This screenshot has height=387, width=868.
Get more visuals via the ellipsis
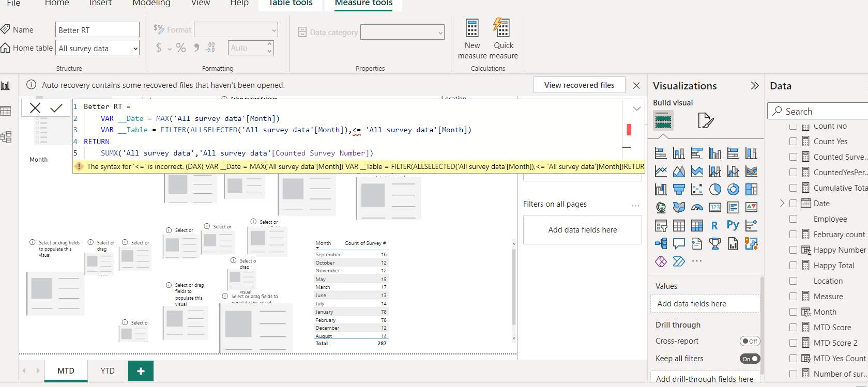tap(697, 261)
